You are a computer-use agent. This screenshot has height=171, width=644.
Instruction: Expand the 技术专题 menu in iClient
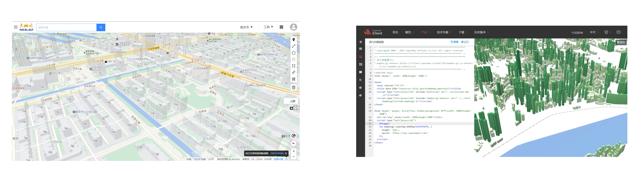click(444, 32)
